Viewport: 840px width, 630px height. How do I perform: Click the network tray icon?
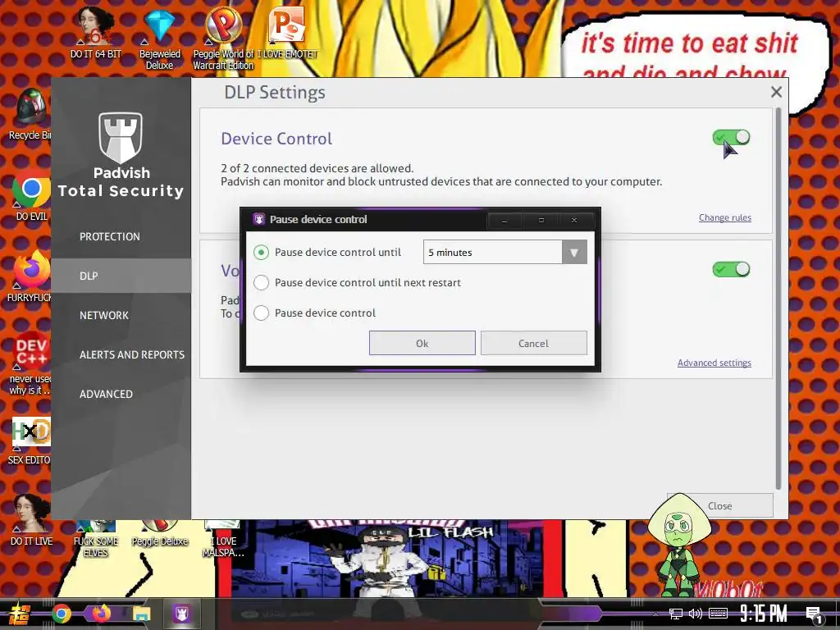tap(676, 614)
